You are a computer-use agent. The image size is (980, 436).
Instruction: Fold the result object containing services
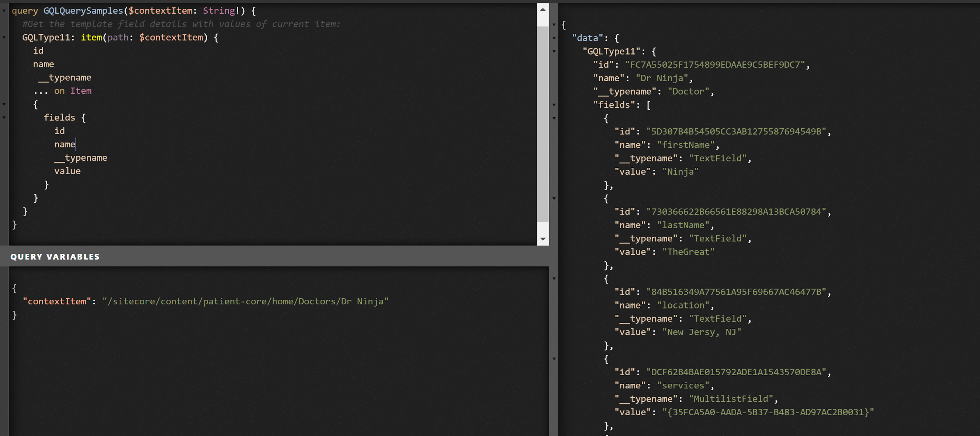pyautogui.click(x=554, y=359)
